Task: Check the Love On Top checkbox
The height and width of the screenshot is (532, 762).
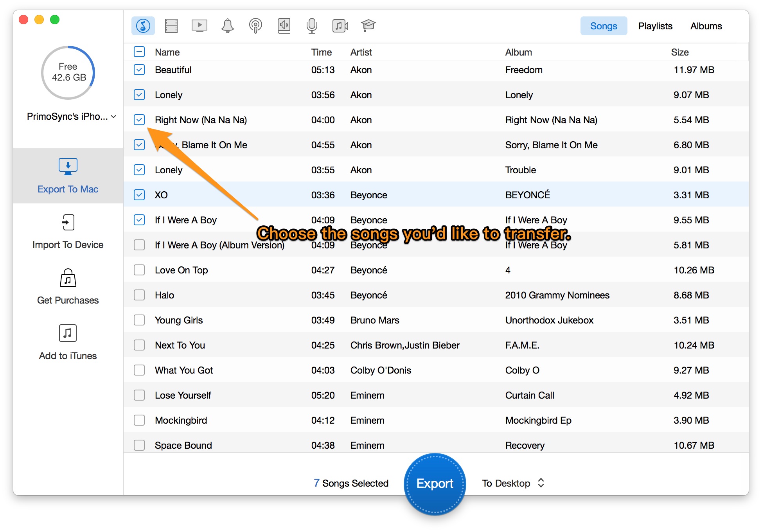Action: click(139, 270)
